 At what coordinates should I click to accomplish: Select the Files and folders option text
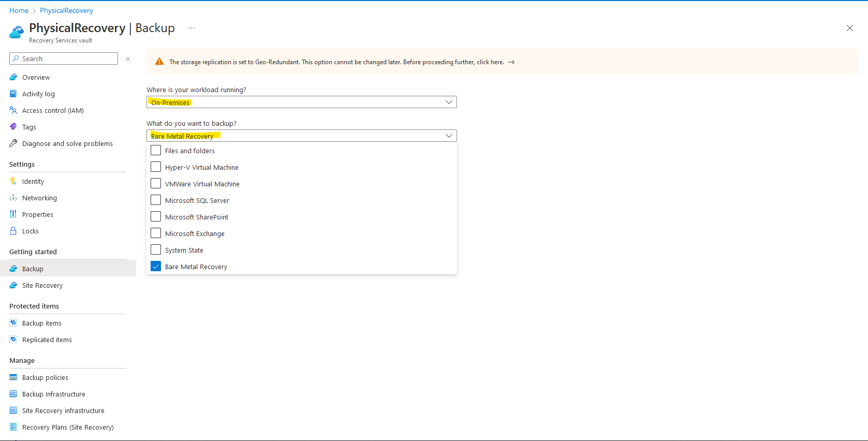pos(190,151)
